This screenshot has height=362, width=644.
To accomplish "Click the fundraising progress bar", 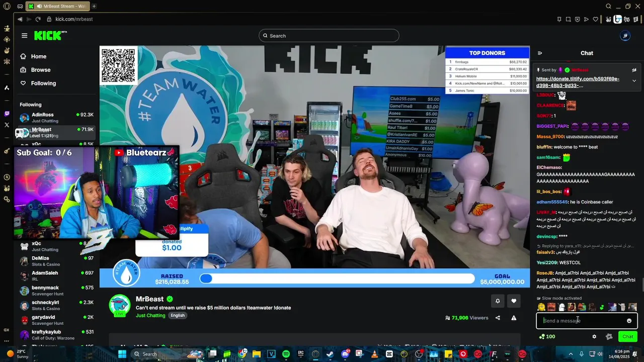I will point(337,279).
